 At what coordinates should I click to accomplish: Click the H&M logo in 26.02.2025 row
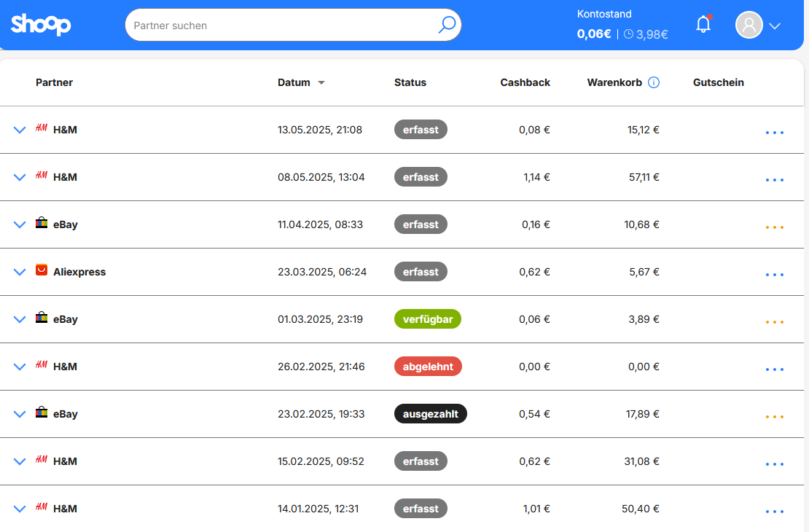42,365
